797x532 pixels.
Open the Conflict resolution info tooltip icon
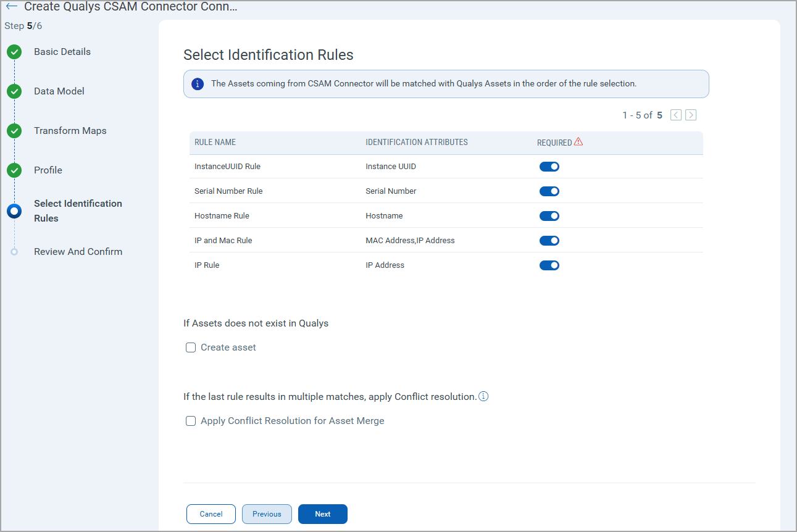tap(484, 396)
